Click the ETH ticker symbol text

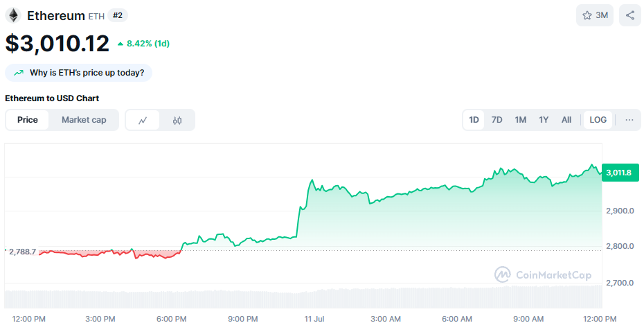[x=96, y=17]
